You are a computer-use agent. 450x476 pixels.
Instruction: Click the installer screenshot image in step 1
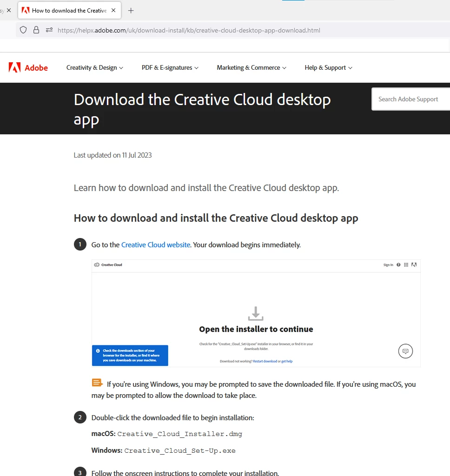pos(256,313)
